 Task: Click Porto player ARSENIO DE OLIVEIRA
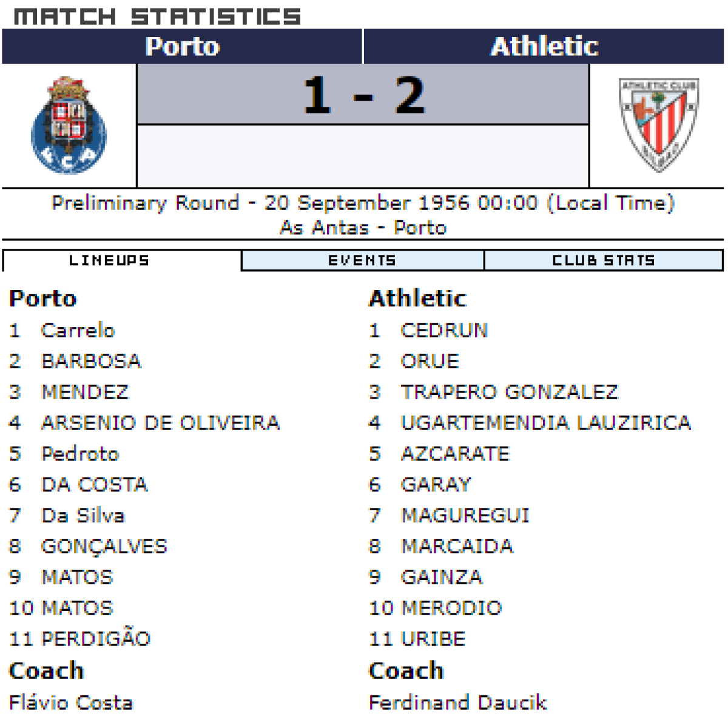[x=160, y=422]
